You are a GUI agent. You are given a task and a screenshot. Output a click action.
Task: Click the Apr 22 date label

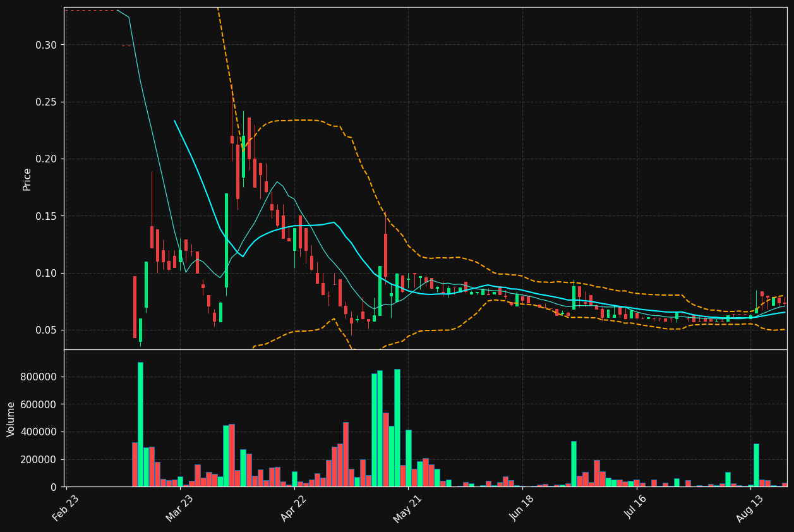[x=294, y=508]
